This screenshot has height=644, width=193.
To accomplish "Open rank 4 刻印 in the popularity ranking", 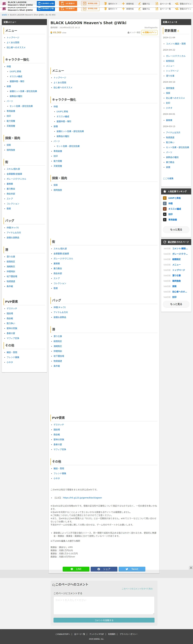I will [170, 214].
